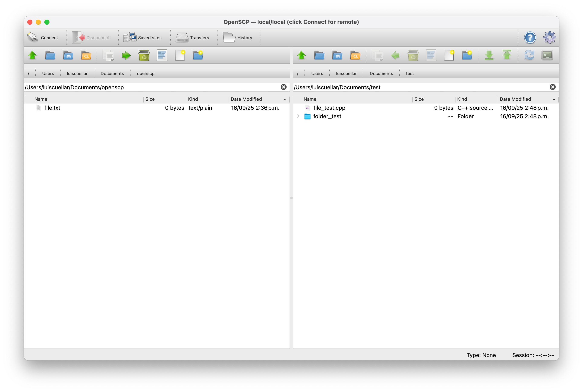Select the folder_test folder row
This screenshot has height=392, width=583.
[426, 116]
